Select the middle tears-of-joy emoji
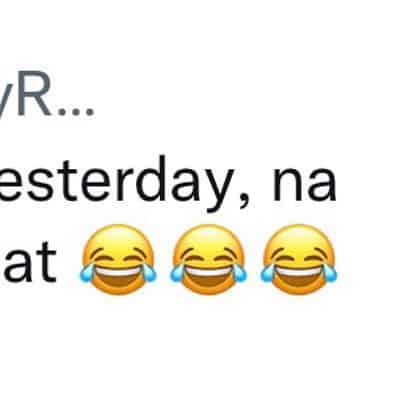 coord(209,259)
